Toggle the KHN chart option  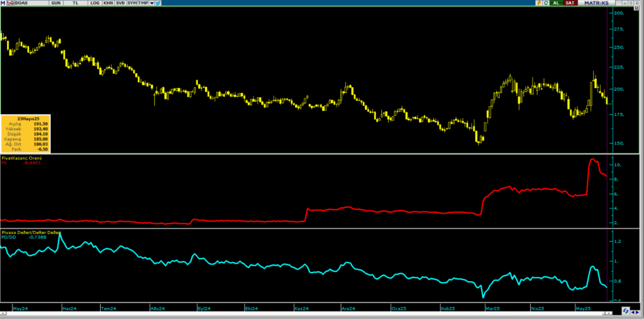[x=108, y=3]
